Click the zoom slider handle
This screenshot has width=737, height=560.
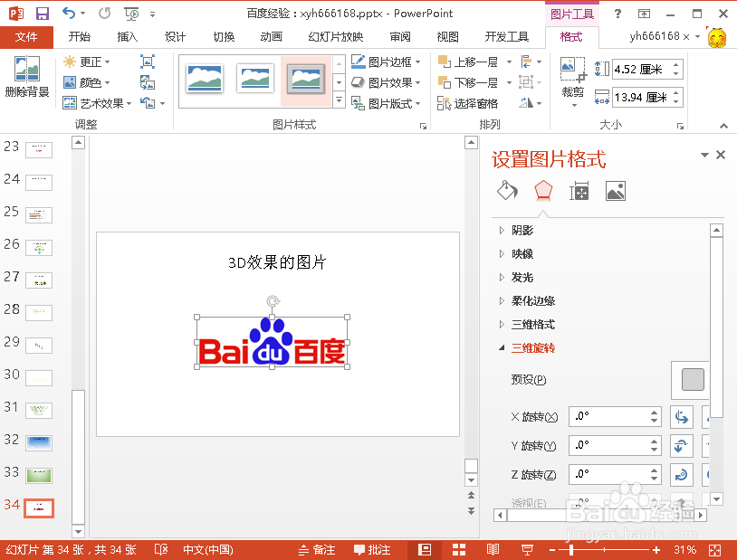(x=571, y=550)
